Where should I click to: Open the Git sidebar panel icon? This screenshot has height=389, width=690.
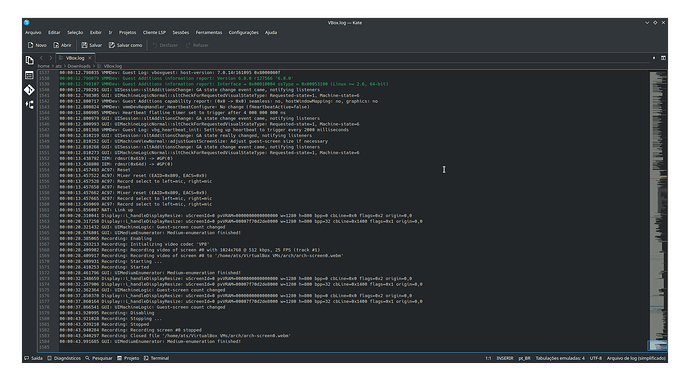coord(29,90)
